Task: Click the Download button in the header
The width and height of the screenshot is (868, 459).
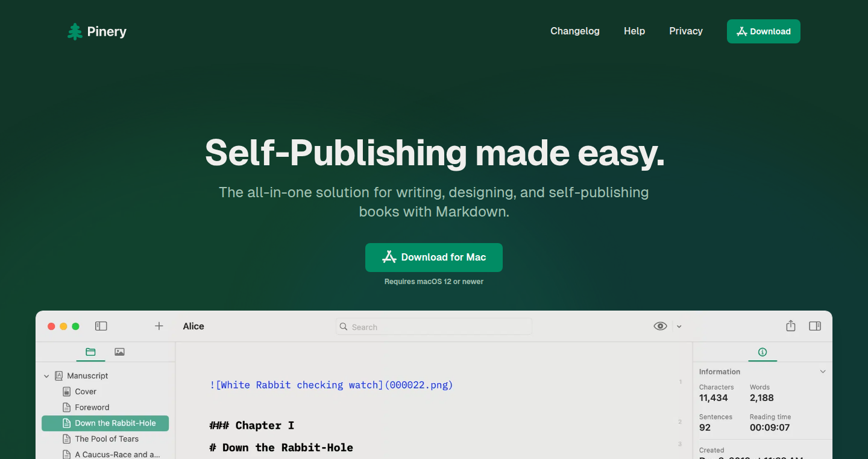Action: coord(764,31)
